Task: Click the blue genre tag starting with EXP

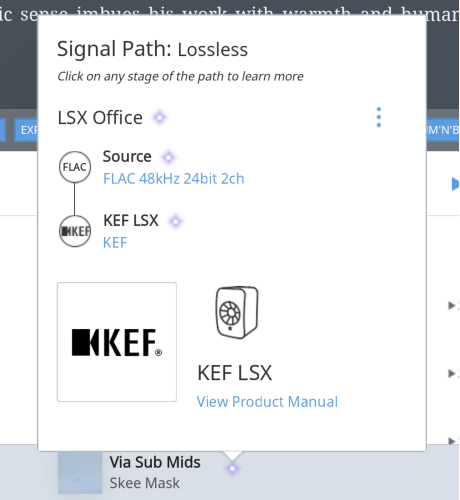Action: point(26,130)
